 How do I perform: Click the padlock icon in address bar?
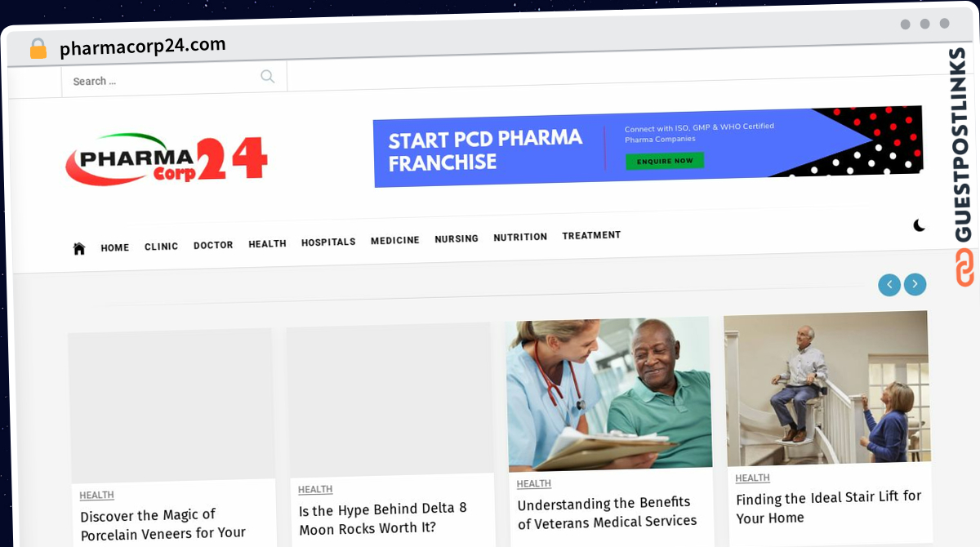click(38, 49)
